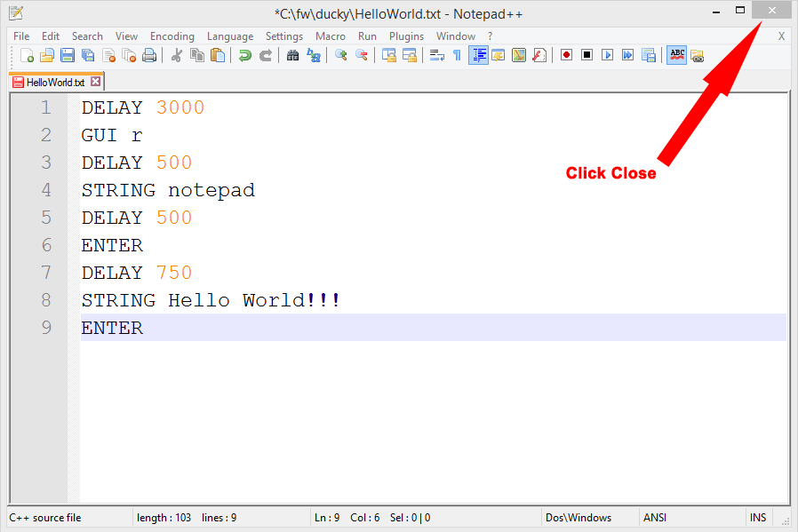Open the Encoding menu
This screenshot has height=532, width=798.
[172, 36]
